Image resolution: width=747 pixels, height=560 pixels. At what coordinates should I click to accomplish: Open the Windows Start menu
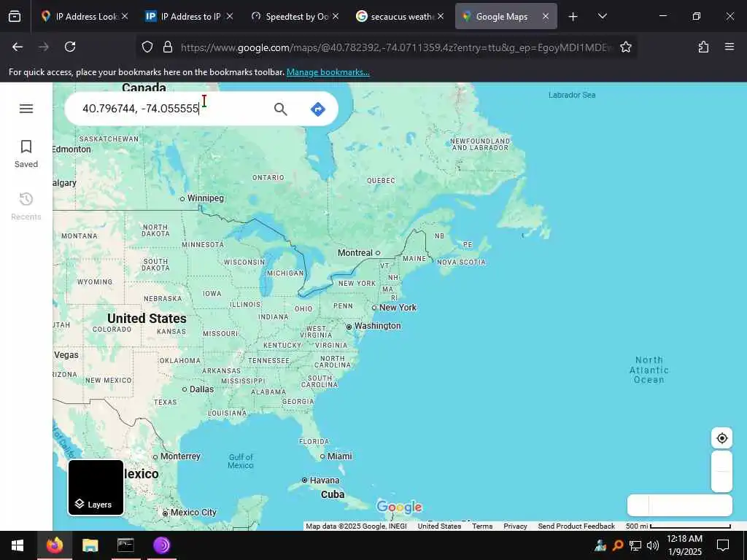[18, 545]
